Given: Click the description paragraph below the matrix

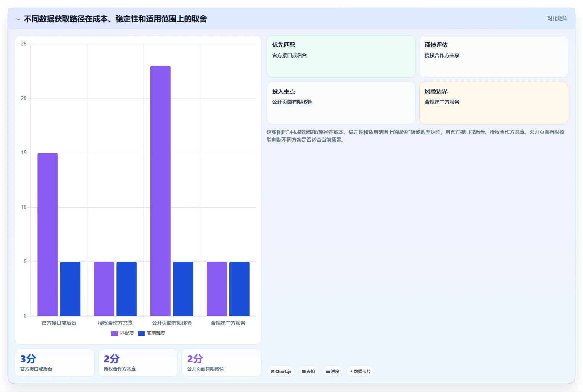Looking at the screenshot, I should (x=416, y=136).
